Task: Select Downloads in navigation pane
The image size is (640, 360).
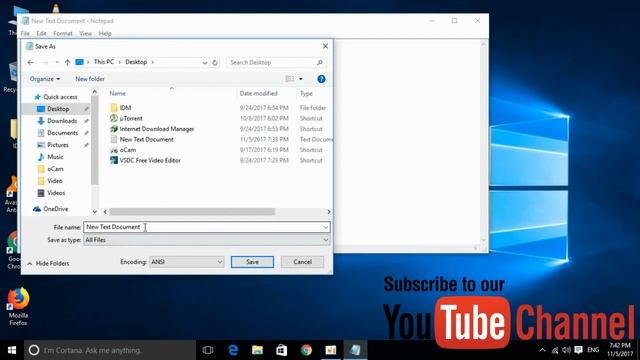Action: click(62, 121)
